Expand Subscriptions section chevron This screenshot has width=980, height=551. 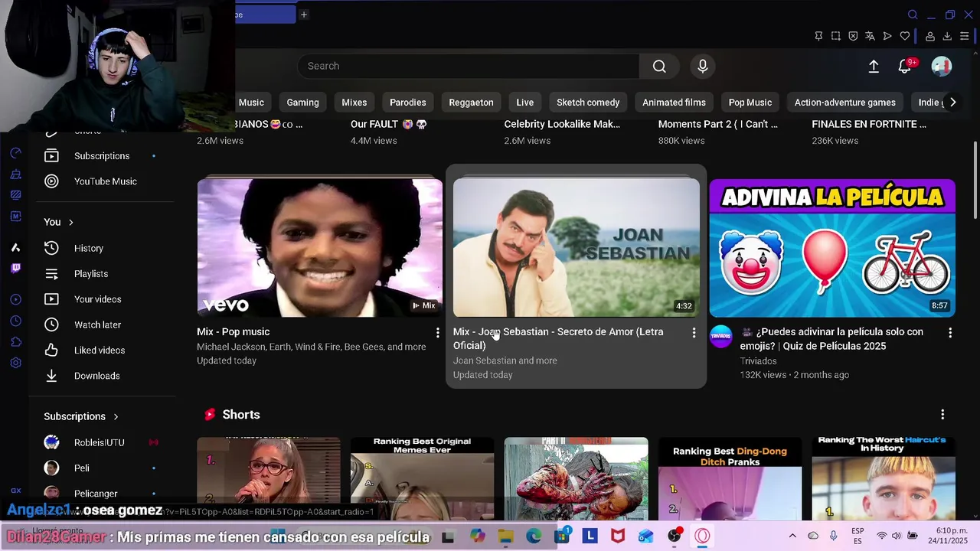(116, 416)
